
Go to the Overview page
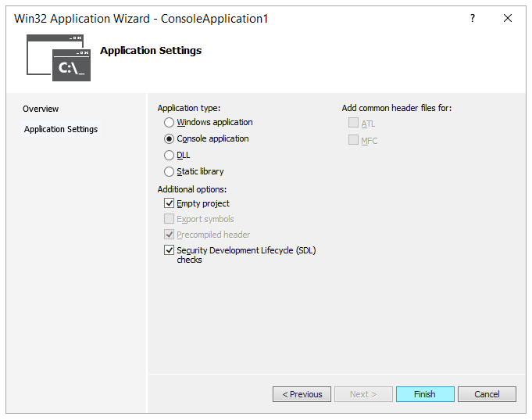41,109
